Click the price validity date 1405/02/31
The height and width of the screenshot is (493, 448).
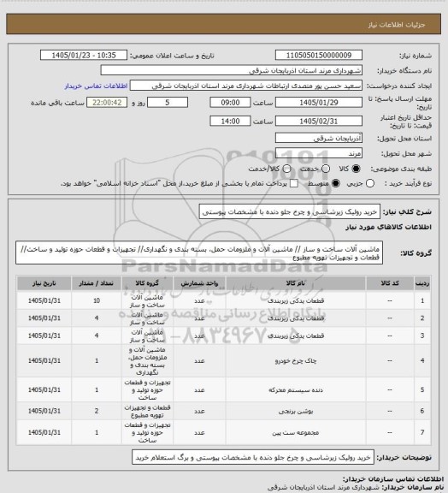click(319, 121)
